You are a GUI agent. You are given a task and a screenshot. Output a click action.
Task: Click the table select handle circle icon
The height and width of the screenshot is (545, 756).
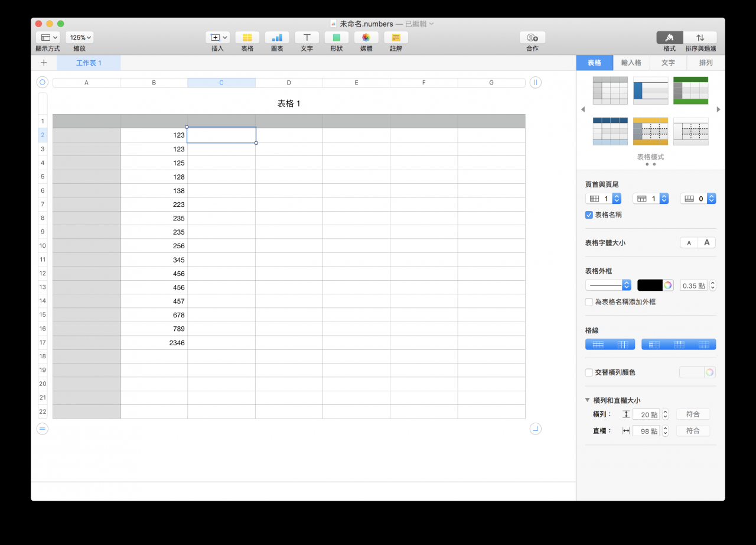[43, 83]
